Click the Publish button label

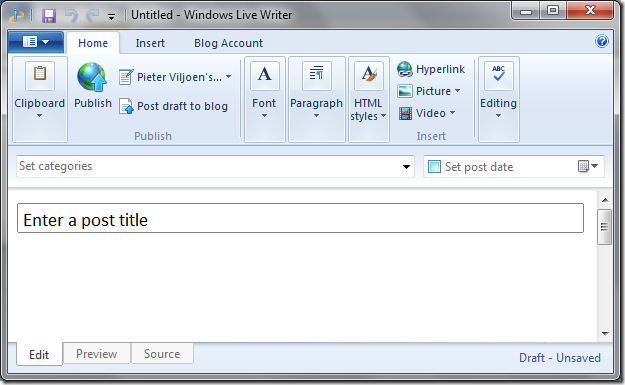tap(93, 103)
